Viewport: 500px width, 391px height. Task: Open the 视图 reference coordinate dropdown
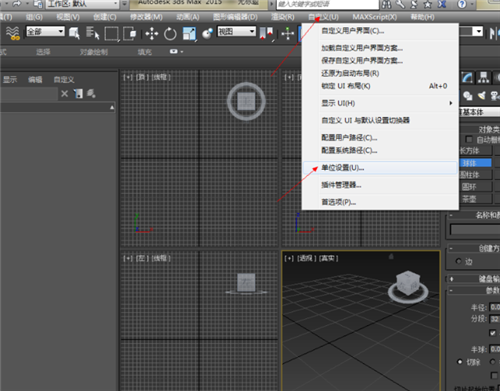(x=237, y=31)
